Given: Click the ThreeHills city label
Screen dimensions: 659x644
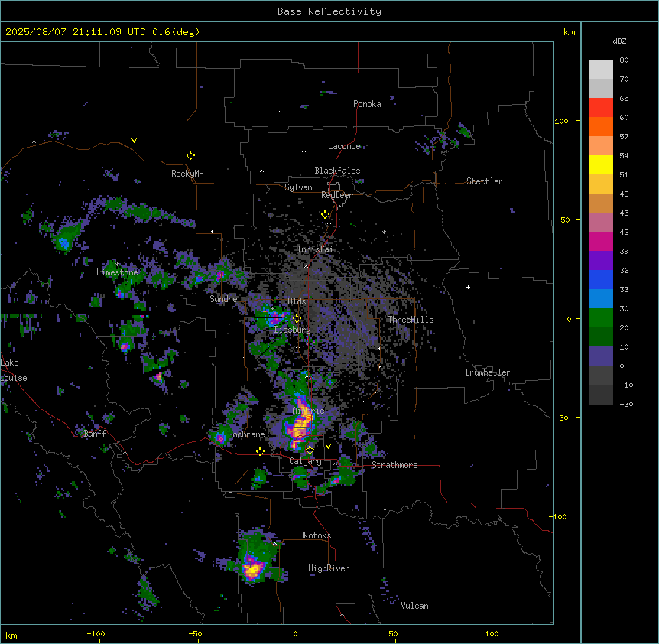Looking at the screenshot, I should tap(411, 320).
